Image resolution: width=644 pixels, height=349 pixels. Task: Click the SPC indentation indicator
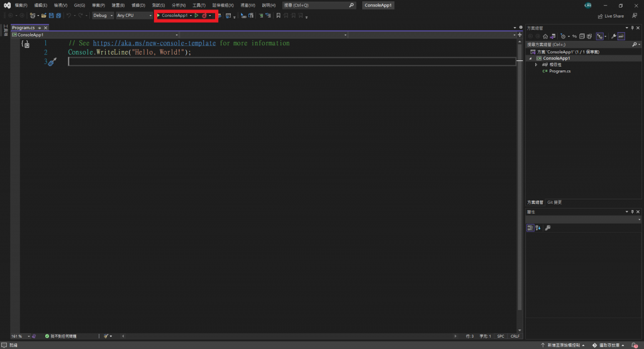[501, 336]
